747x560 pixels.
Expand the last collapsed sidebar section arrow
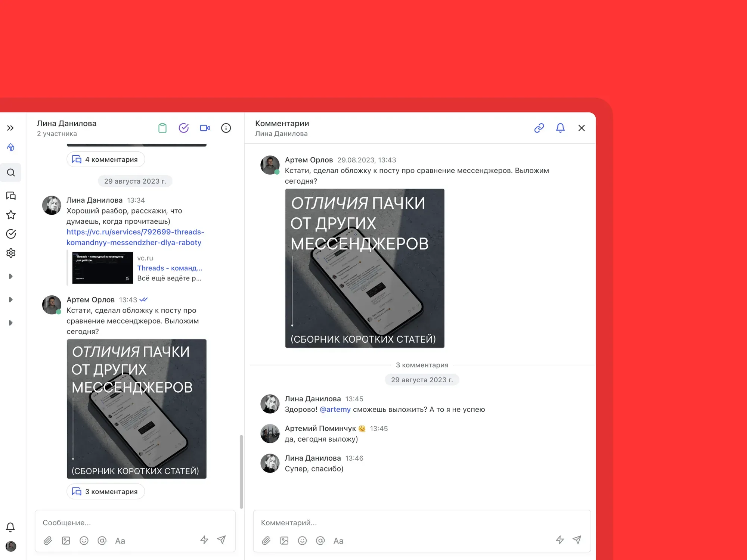(x=11, y=323)
